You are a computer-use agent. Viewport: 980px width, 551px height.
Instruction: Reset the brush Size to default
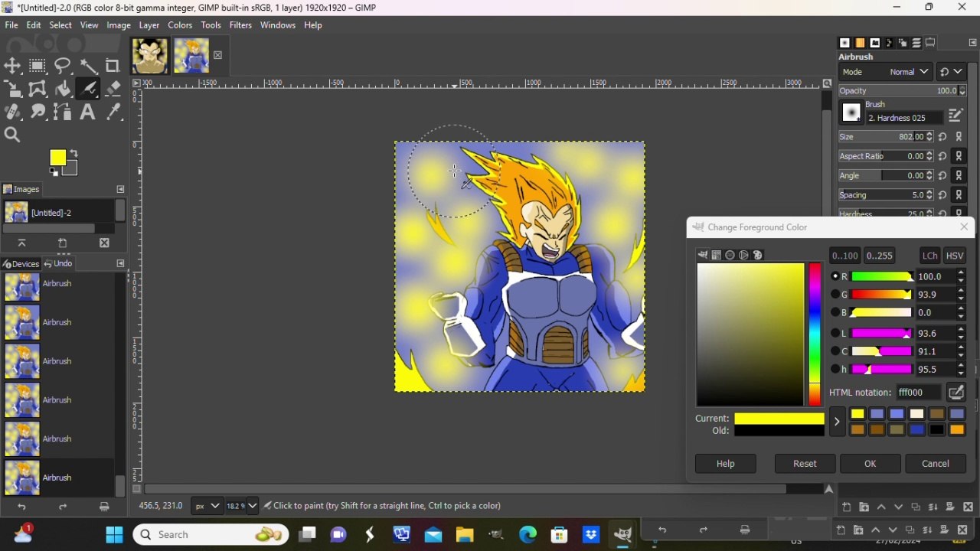[x=943, y=137]
